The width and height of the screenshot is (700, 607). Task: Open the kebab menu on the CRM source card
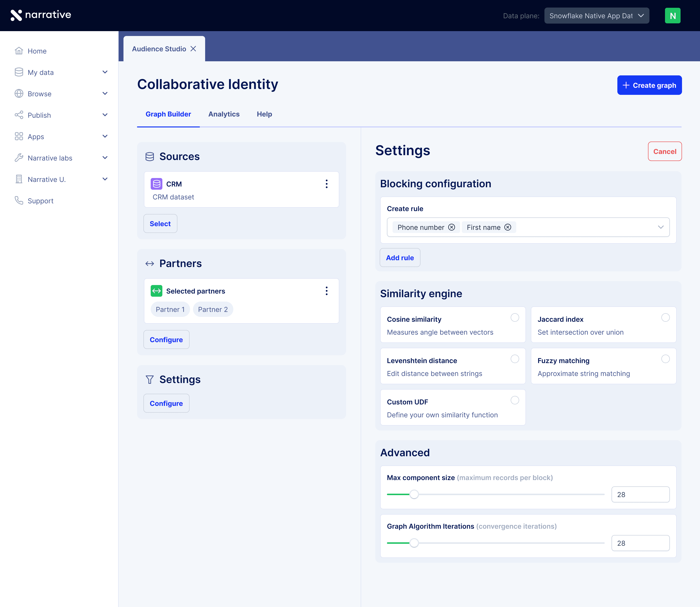coord(326,184)
